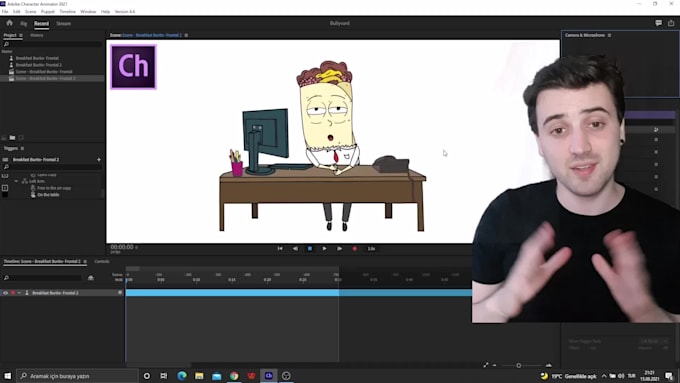Click the zoom out minus icon in timeline
The height and width of the screenshot is (383, 680).
494,365
